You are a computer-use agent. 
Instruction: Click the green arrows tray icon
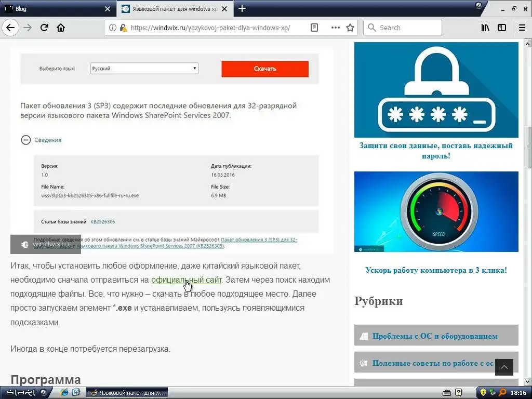pyautogui.click(x=493, y=393)
